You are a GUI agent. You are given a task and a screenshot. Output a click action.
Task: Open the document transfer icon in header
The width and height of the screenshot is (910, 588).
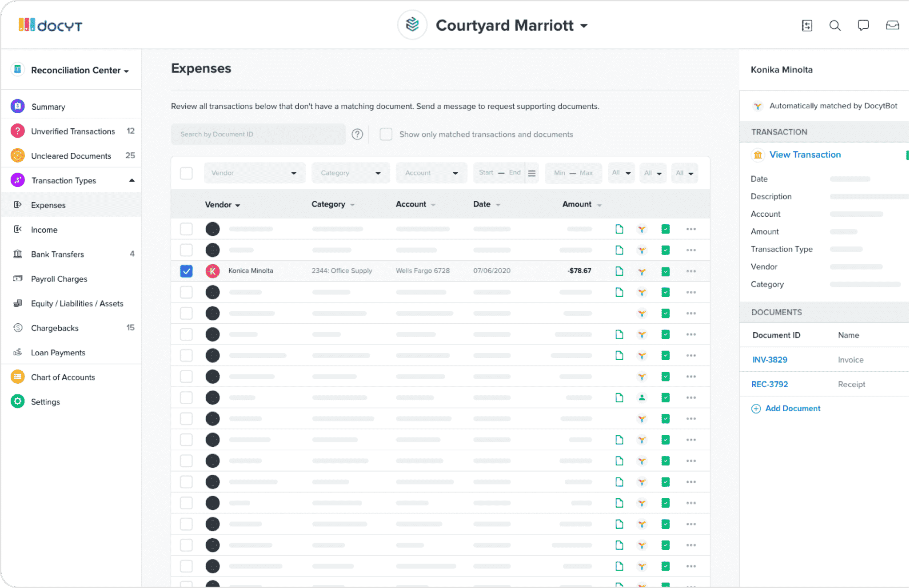807,25
